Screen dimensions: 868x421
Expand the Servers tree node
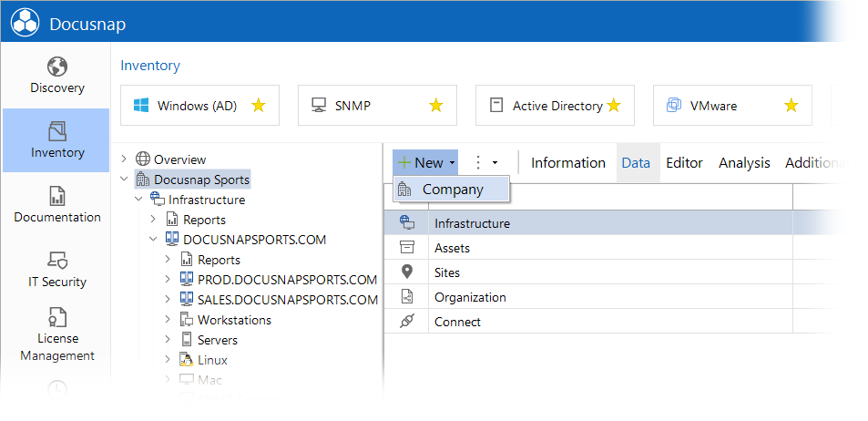coord(168,340)
